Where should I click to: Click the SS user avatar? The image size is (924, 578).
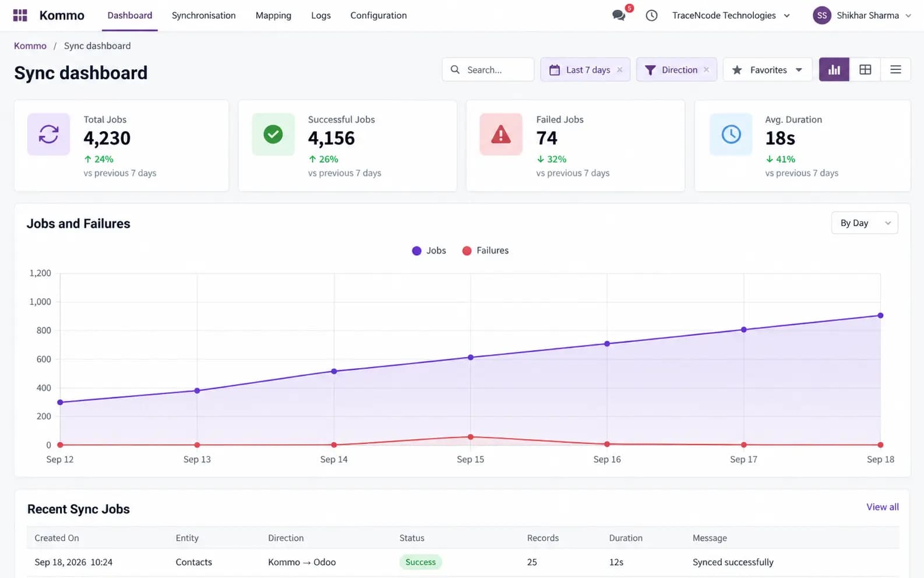click(x=821, y=16)
